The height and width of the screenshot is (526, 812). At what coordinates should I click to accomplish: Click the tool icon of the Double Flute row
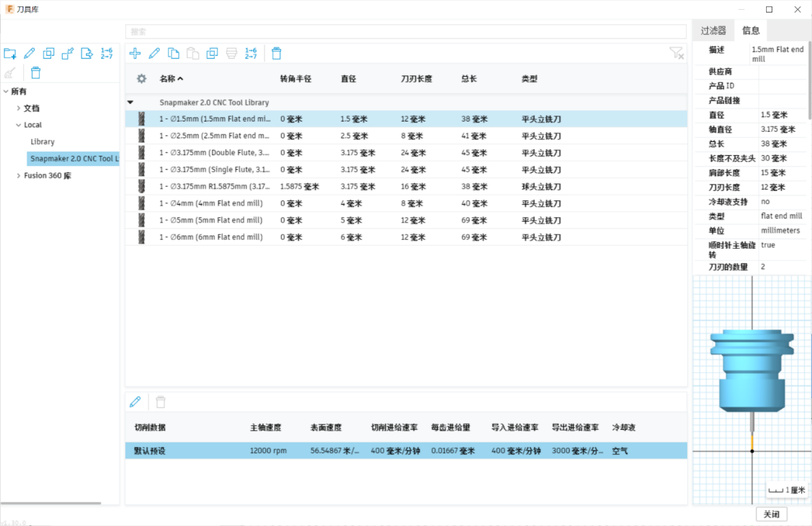142,153
